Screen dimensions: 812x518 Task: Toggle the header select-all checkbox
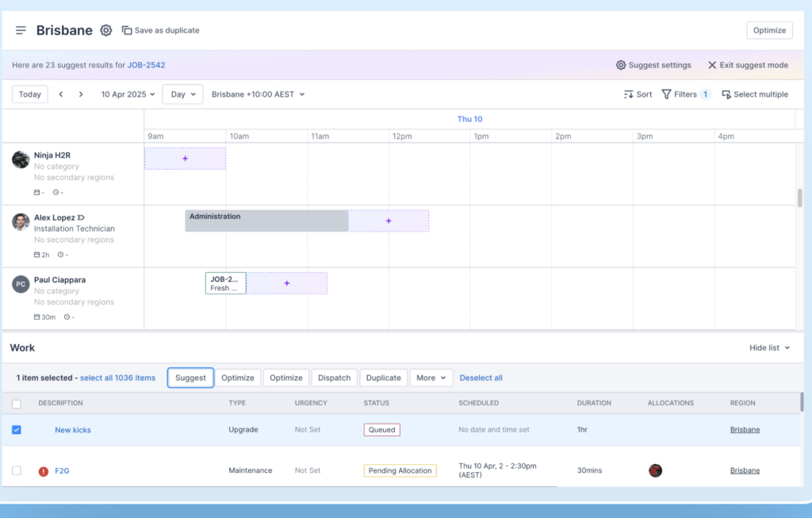click(17, 404)
